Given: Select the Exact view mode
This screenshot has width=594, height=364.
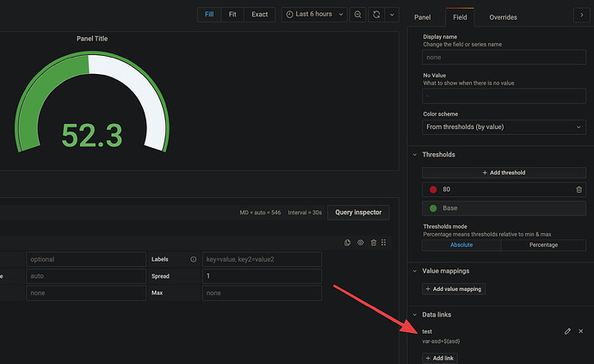Looking at the screenshot, I should tap(259, 15).
